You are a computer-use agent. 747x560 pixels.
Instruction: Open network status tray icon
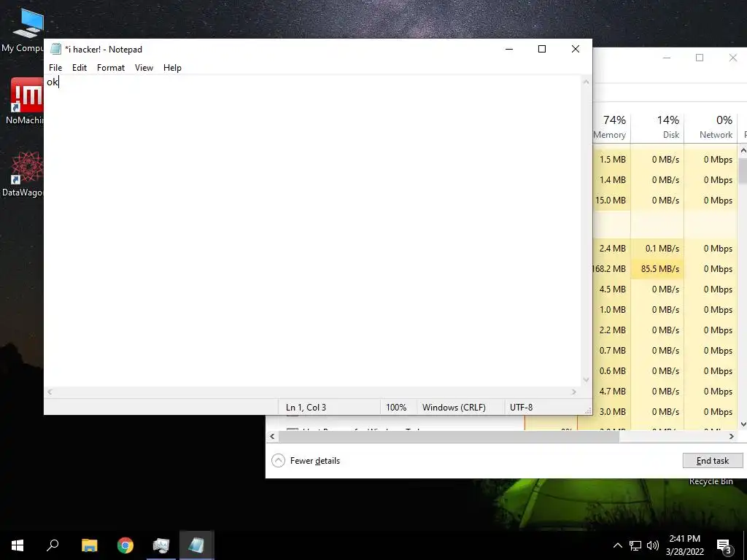coord(635,545)
